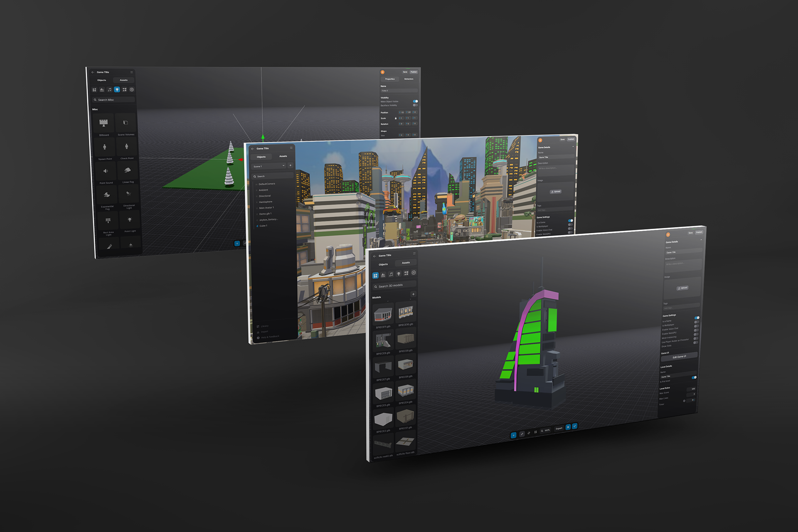The width and height of the screenshot is (798, 532).
Task: Toggle Show Stats in front screen
Action: click(x=695, y=342)
